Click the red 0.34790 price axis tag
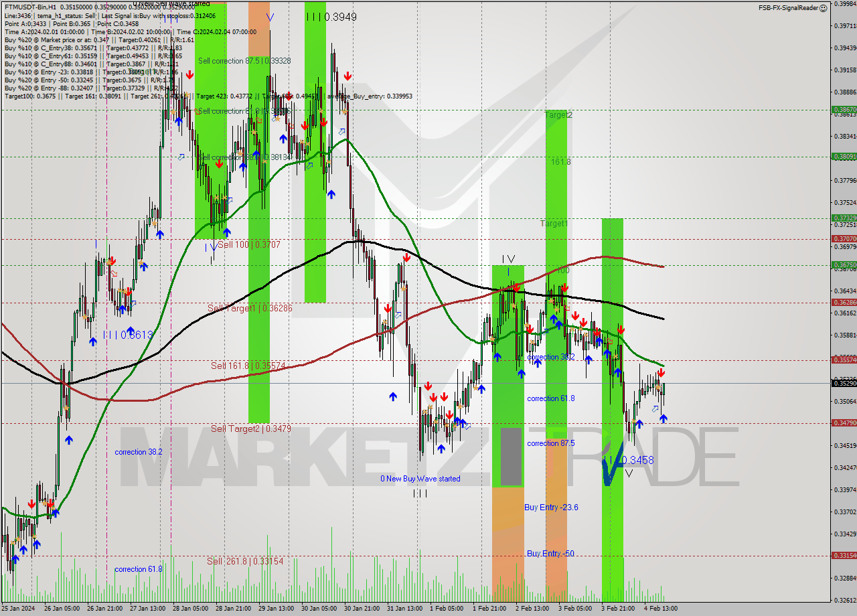The width and height of the screenshot is (857, 616). [844, 422]
